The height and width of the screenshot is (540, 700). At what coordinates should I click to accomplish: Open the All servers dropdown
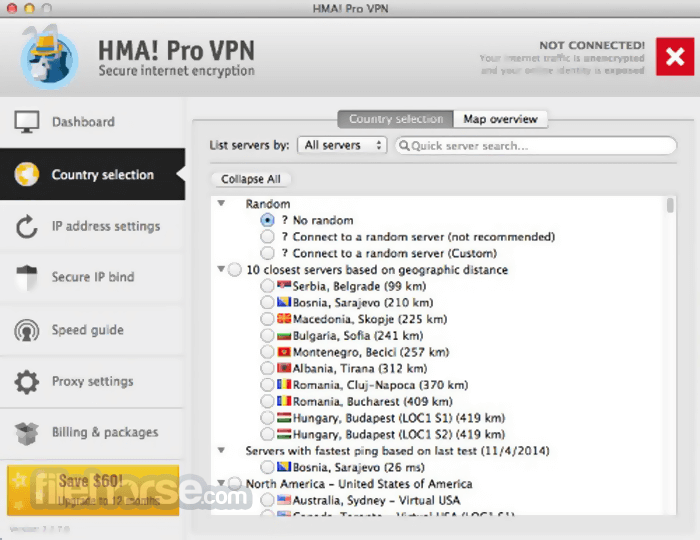tap(342, 145)
